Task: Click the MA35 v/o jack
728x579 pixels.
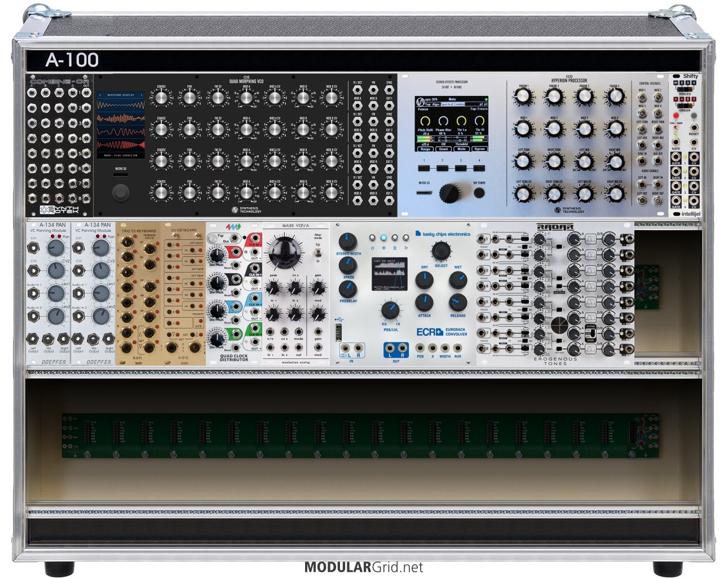Action: click(x=271, y=332)
